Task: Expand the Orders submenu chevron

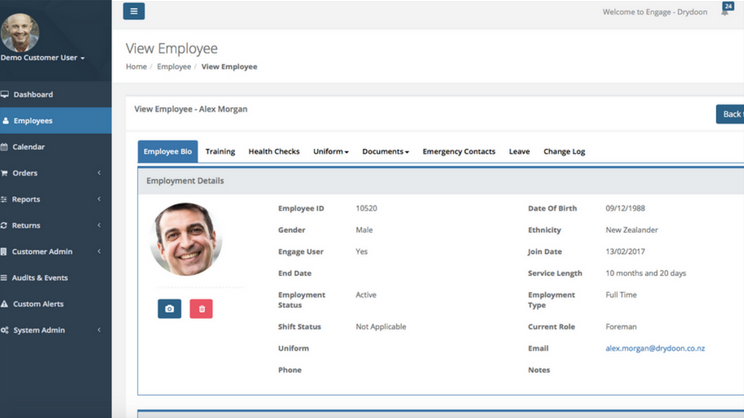Action: pyautogui.click(x=99, y=173)
